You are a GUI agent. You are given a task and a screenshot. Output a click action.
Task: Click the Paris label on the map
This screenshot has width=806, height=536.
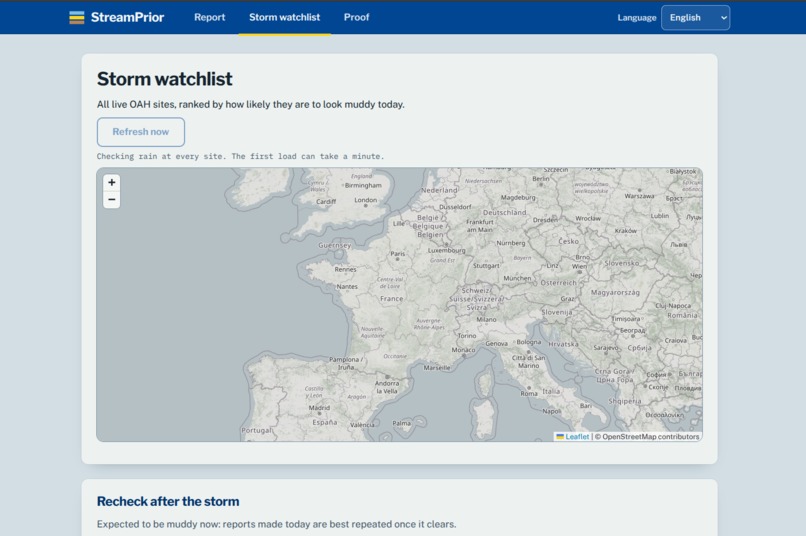398,253
